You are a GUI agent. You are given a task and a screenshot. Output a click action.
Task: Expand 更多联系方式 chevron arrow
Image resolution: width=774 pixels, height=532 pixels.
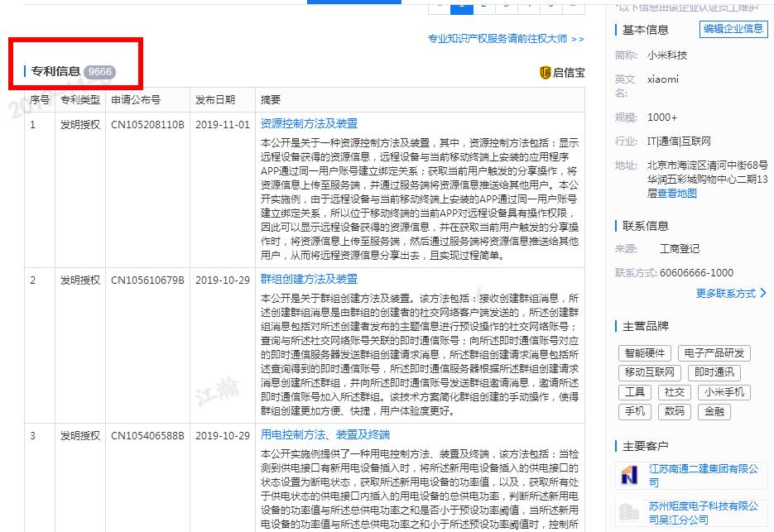(762, 293)
